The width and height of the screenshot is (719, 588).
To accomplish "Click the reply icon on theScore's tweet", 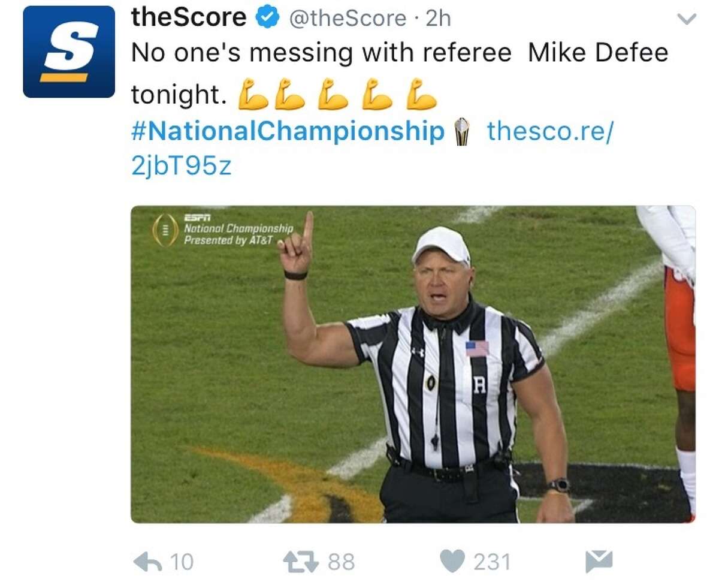I will (x=149, y=561).
